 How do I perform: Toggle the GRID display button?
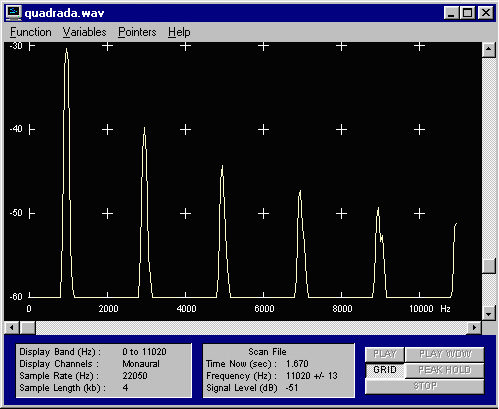click(x=385, y=370)
